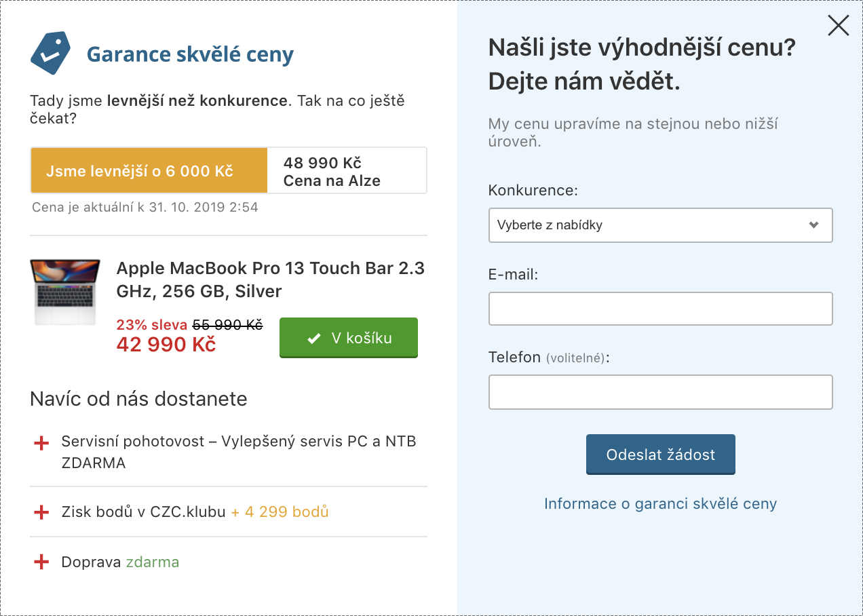Click the Našli jste výhodnější cenu heading

642,64
